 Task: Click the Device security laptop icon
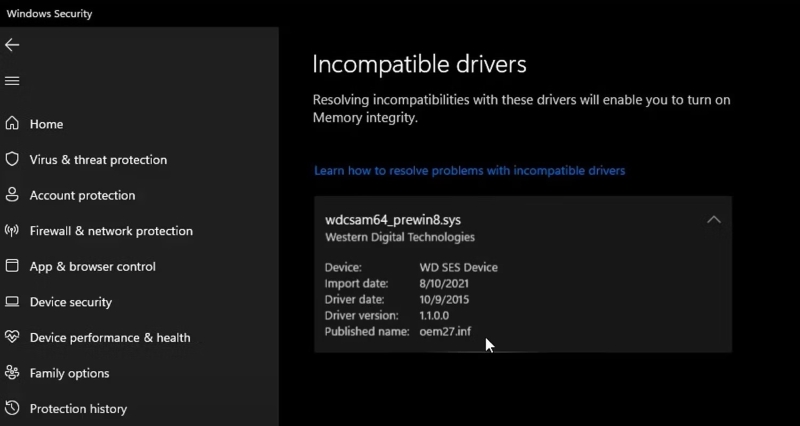click(x=12, y=302)
